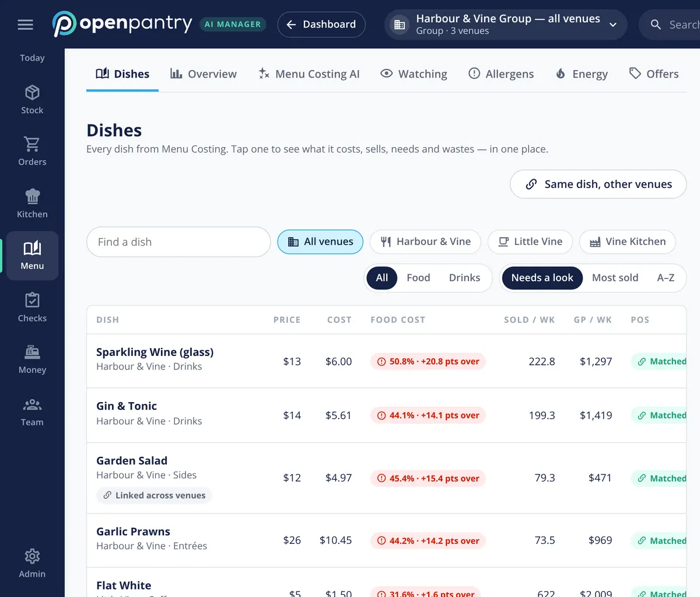Click Today in the sidebar
The image size is (700, 597).
(x=32, y=58)
